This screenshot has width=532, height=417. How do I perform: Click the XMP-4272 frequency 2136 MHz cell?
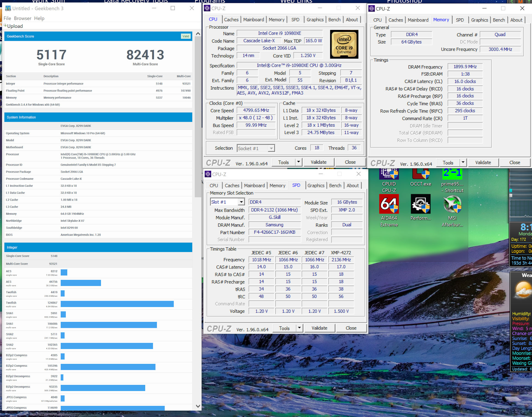tap(341, 259)
